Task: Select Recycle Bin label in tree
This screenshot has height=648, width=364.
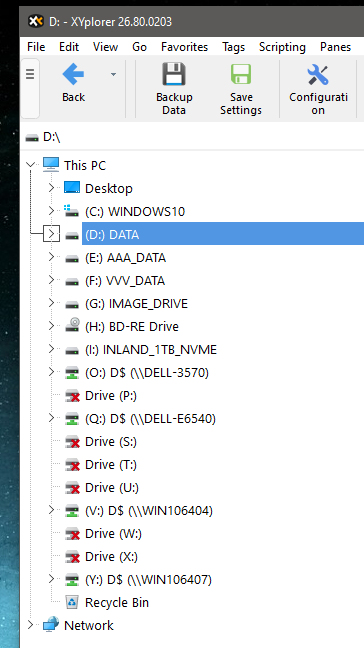Action: 117,603
